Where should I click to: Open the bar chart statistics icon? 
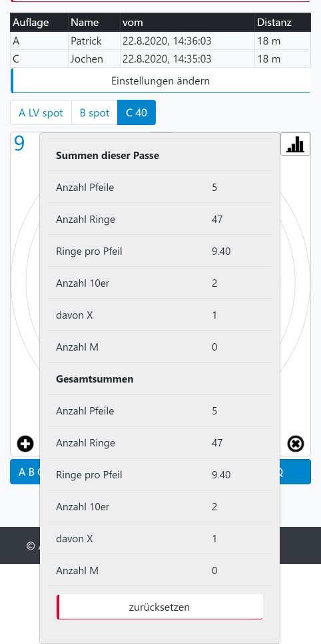point(295,144)
